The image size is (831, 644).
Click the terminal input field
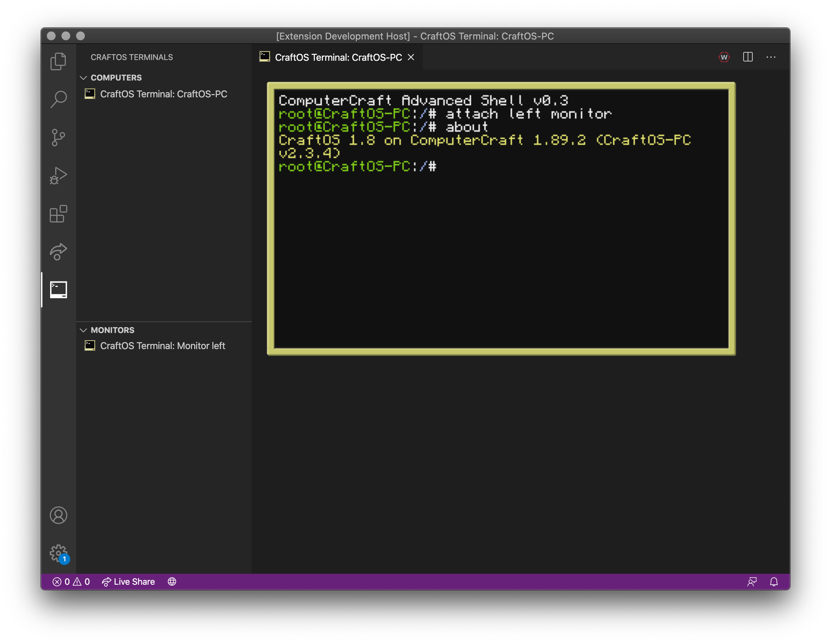(x=442, y=166)
